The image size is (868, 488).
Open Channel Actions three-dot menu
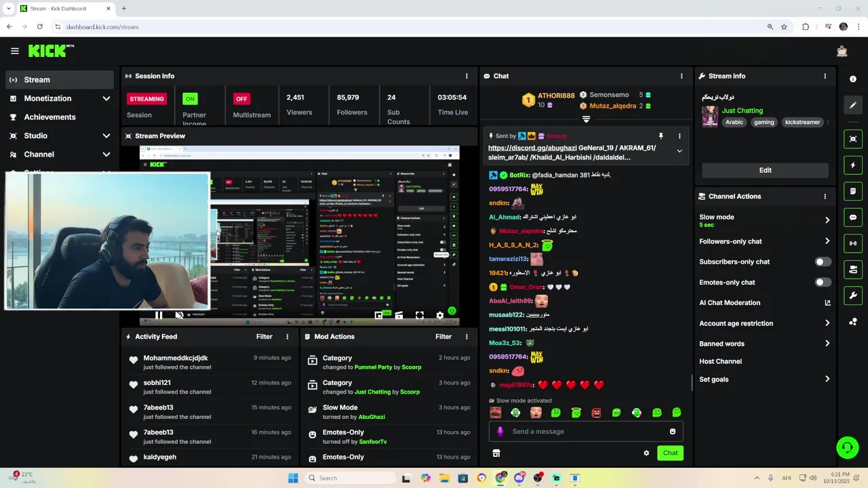click(x=825, y=197)
